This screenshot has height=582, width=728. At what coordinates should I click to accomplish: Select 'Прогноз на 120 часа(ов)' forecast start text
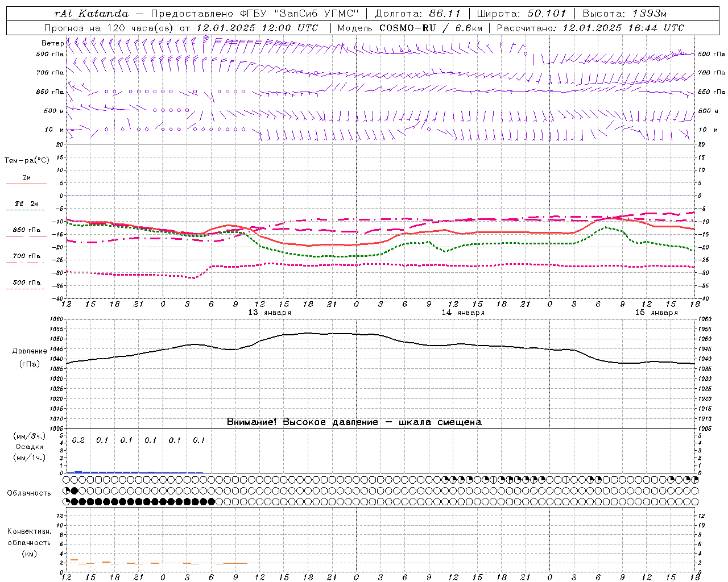(110, 28)
